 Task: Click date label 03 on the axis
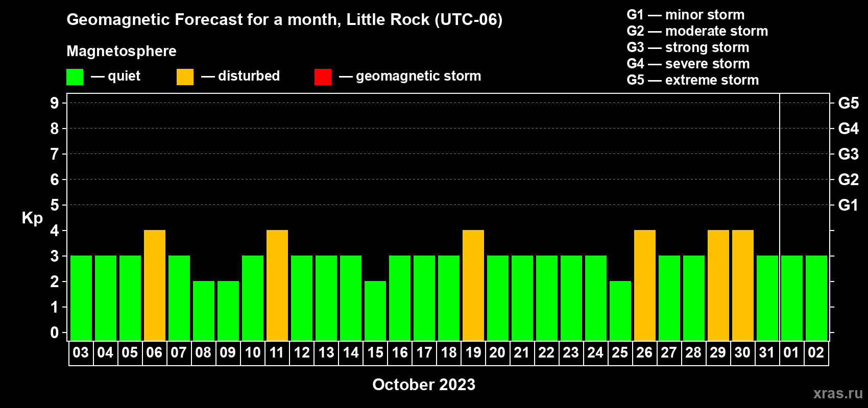coord(81,352)
